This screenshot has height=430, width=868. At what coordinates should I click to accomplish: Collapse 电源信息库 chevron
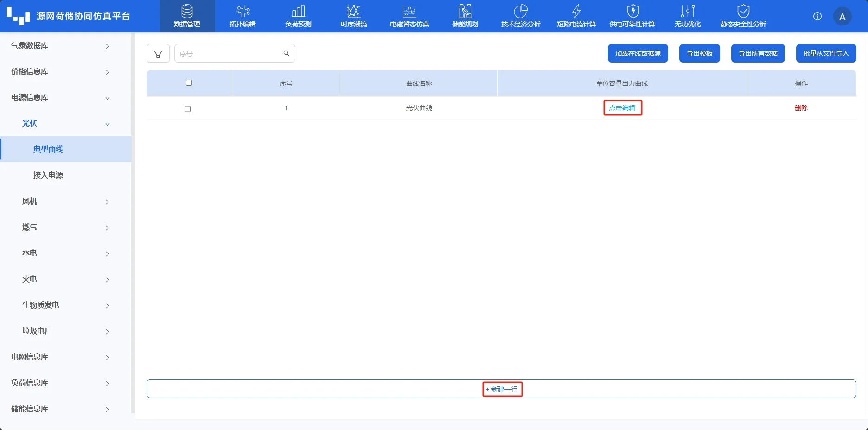pos(108,98)
